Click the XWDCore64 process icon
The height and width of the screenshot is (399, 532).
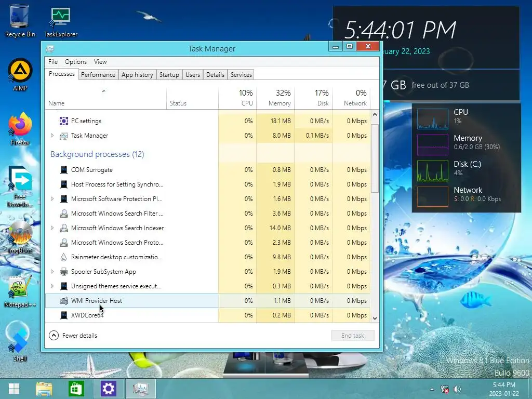[63, 315]
